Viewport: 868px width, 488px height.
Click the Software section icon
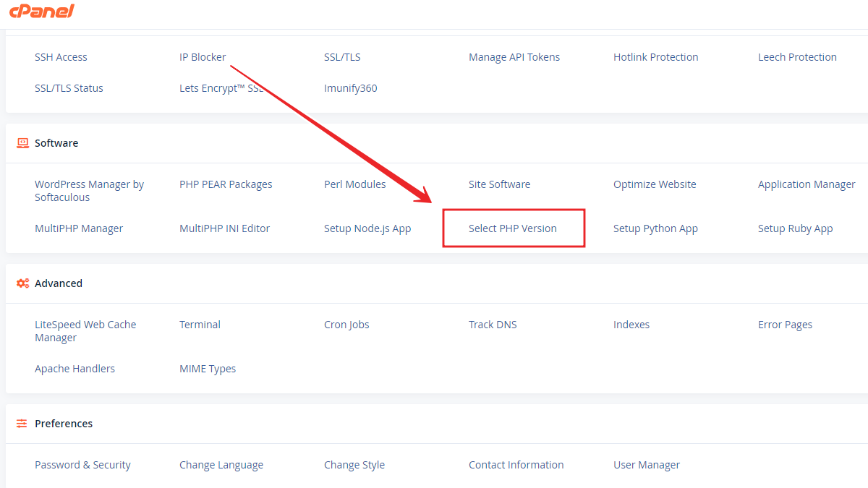[21, 142]
